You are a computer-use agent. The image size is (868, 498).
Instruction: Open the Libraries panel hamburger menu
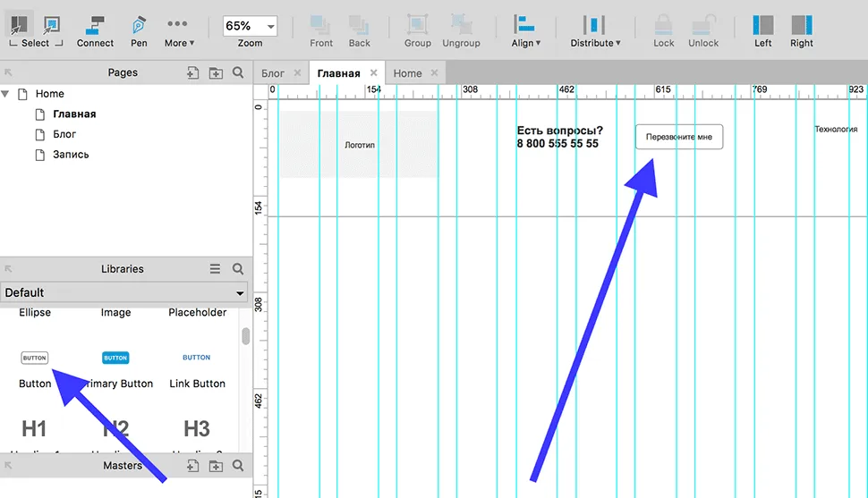(215, 269)
